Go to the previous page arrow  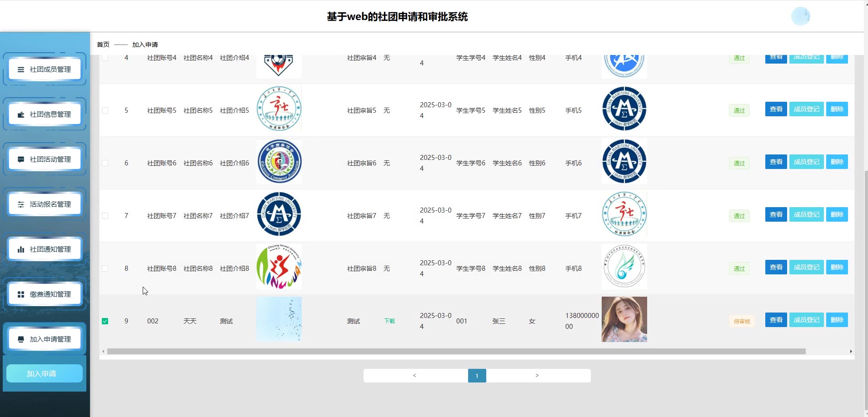click(414, 376)
